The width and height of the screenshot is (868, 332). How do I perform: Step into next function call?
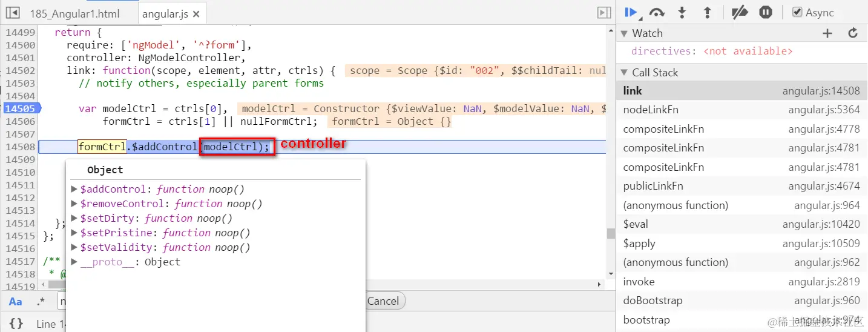(x=682, y=13)
